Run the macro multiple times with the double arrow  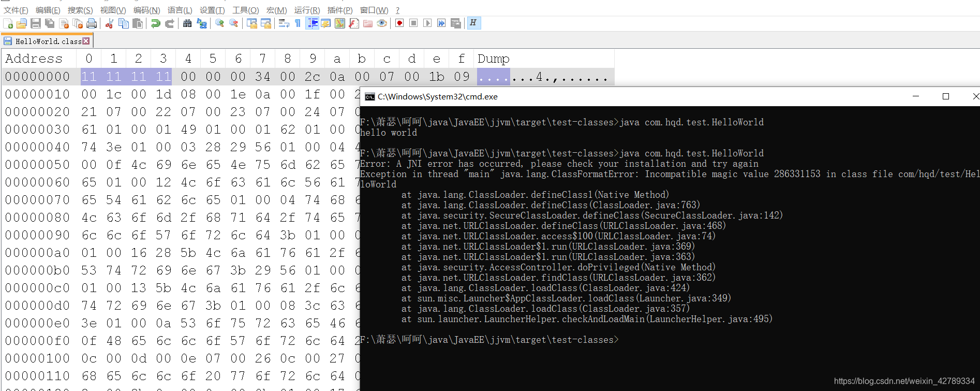pos(441,23)
